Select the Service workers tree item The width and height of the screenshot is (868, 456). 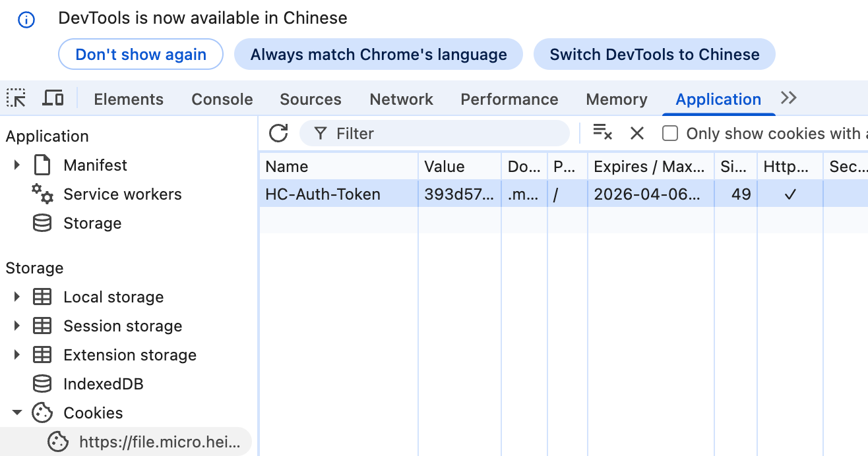[x=122, y=194]
